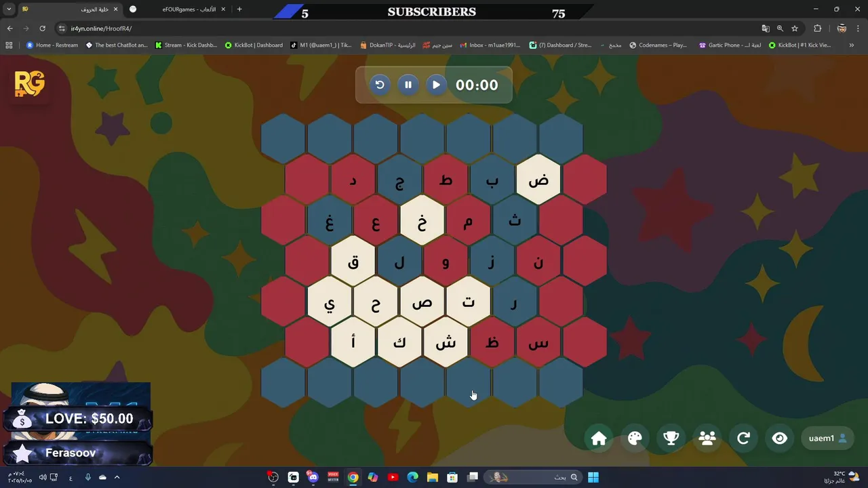Click the 00:00 timer display

(x=477, y=85)
